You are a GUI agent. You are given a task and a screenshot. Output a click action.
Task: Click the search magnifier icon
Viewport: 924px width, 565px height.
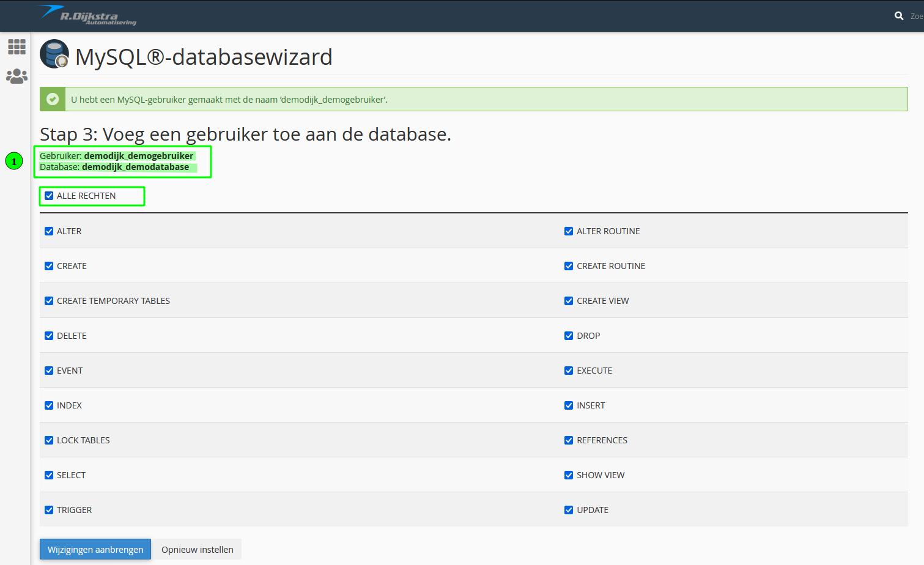[899, 16]
